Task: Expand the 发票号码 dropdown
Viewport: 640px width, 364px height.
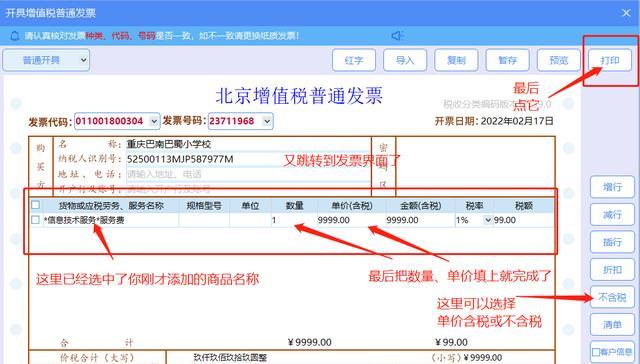Action: click(267, 121)
